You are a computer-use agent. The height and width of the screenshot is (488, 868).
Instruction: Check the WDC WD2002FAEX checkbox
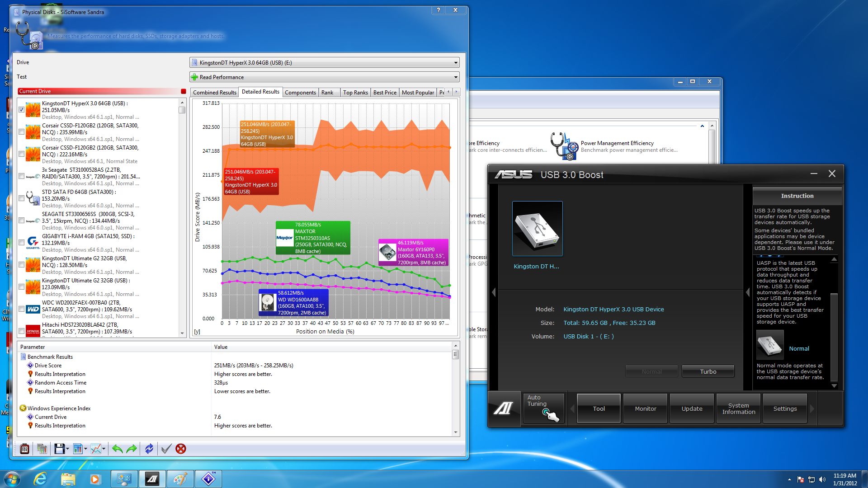(21, 309)
